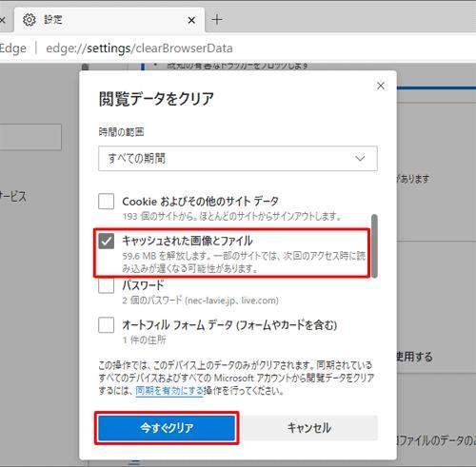Click the 193 個のサイトから description text

pos(232,216)
